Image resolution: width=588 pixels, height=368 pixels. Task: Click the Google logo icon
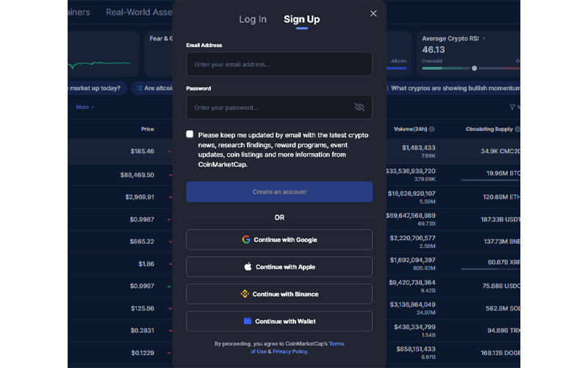point(246,240)
